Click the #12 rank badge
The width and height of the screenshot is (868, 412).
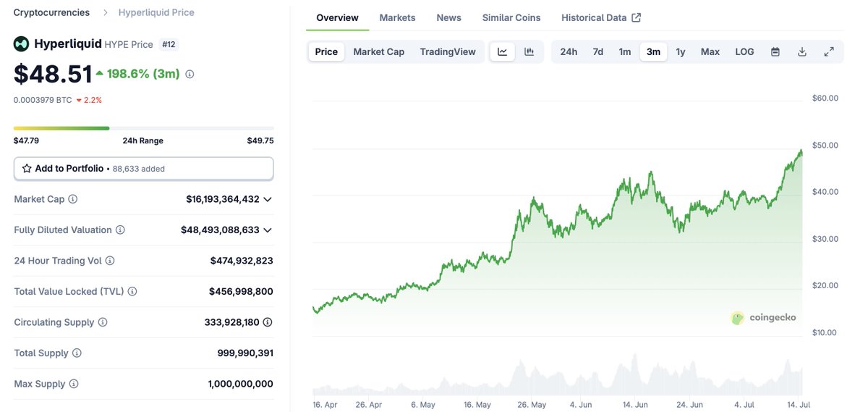pyautogui.click(x=169, y=44)
